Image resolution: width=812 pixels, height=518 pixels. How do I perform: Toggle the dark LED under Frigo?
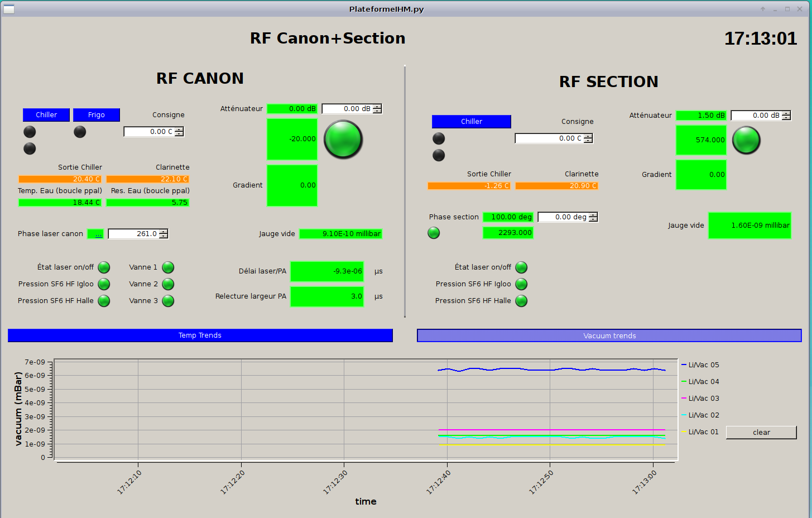click(x=80, y=132)
